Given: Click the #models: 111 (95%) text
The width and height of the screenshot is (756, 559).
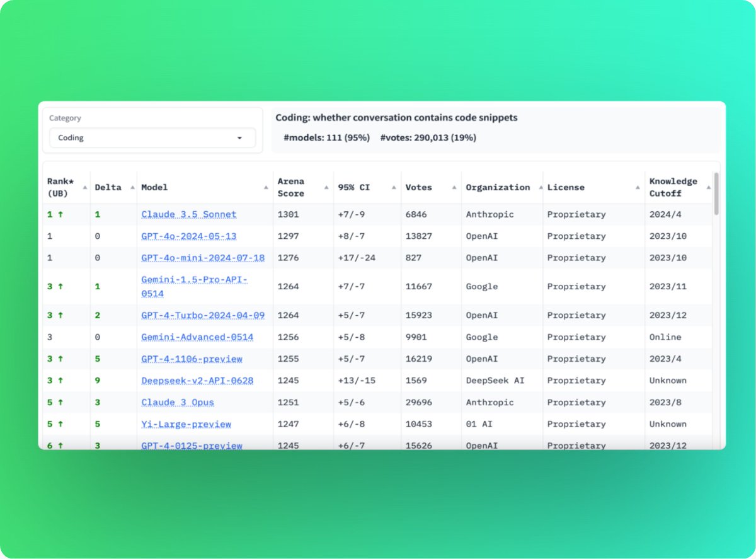Looking at the screenshot, I should pyautogui.click(x=326, y=137).
